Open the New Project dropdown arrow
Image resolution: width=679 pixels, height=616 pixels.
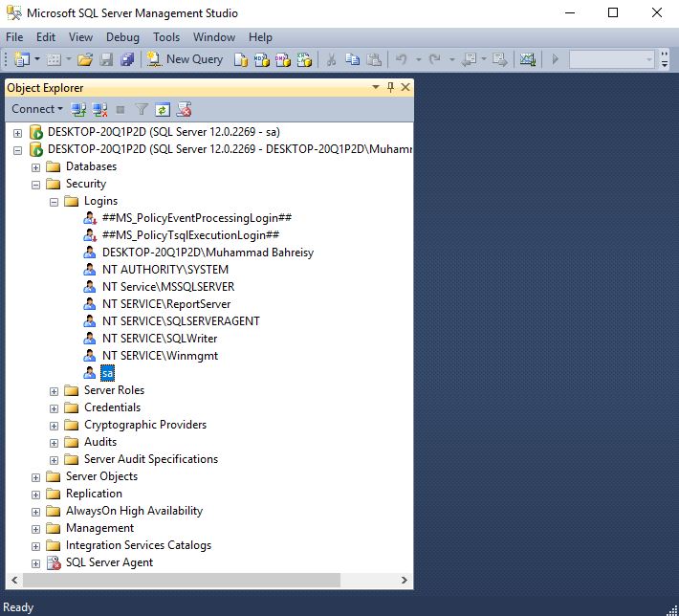click(37, 59)
